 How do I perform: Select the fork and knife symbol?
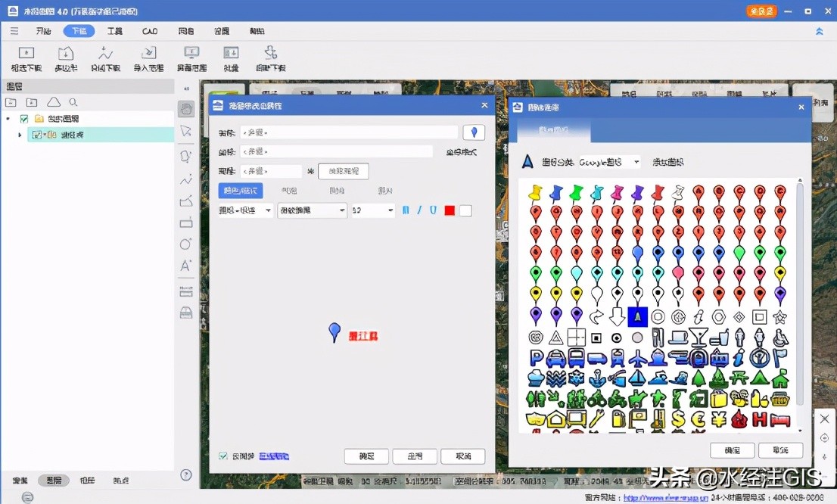[x=658, y=338]
